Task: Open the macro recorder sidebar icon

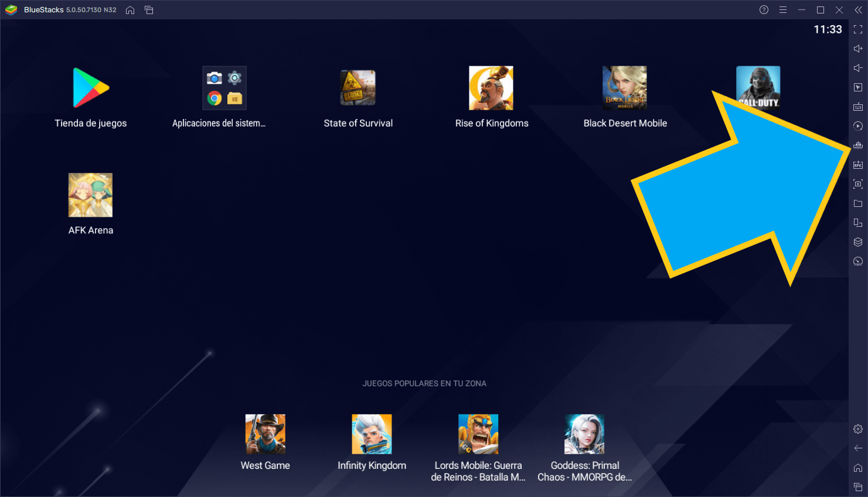Action: [x=858, y=126]
